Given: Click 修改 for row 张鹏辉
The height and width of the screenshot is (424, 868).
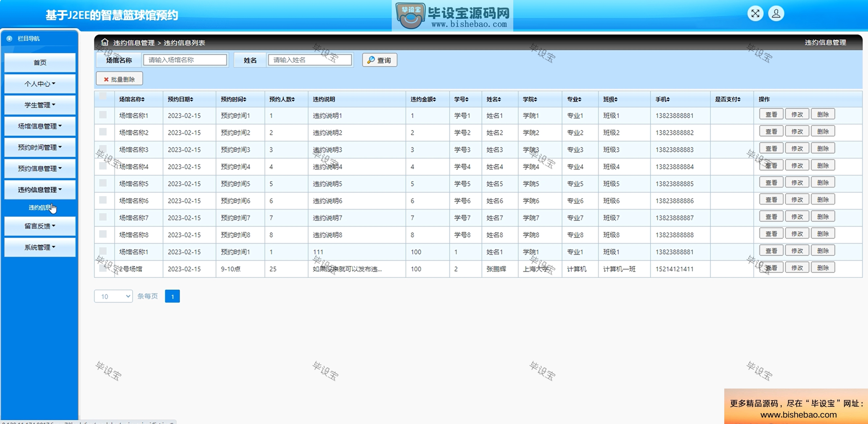Looking at the screenshot, I should (x=797, y=268).
